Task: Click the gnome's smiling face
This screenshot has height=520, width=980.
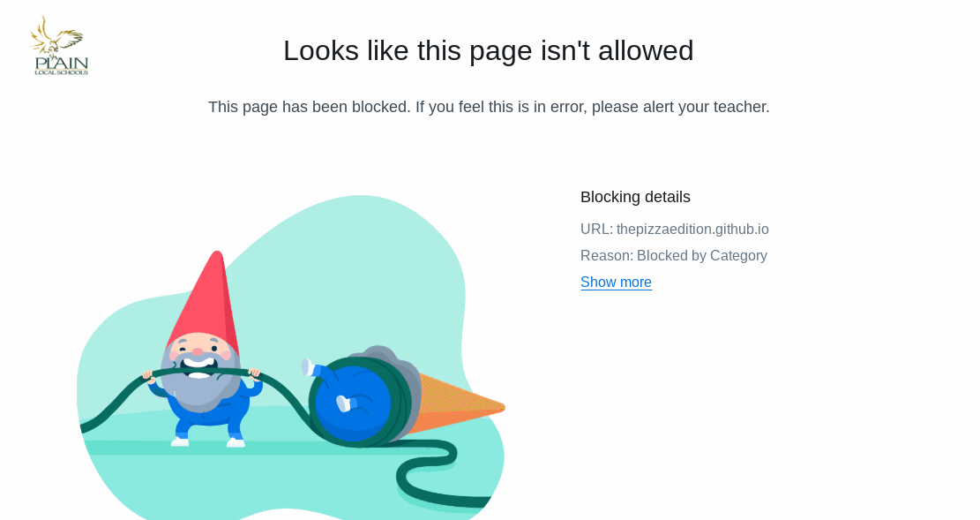Action: click(198, 350)
